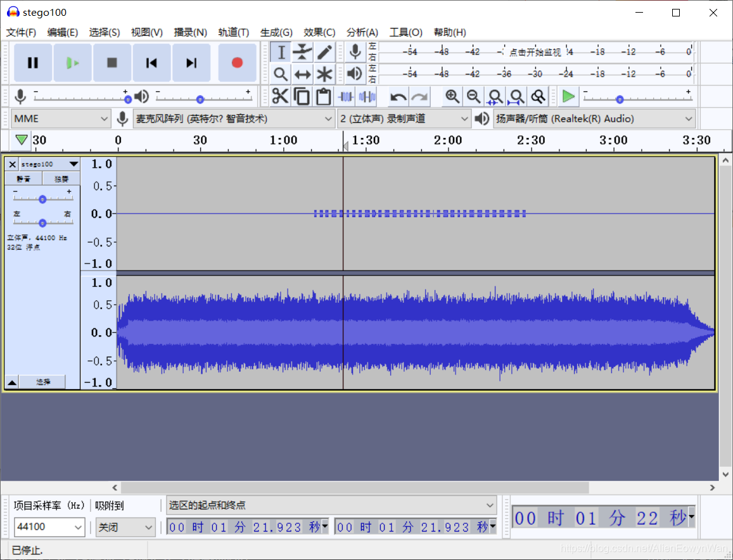Click the Pause playback button
Screen dimensions: 733x560
[x=33, y=63]
